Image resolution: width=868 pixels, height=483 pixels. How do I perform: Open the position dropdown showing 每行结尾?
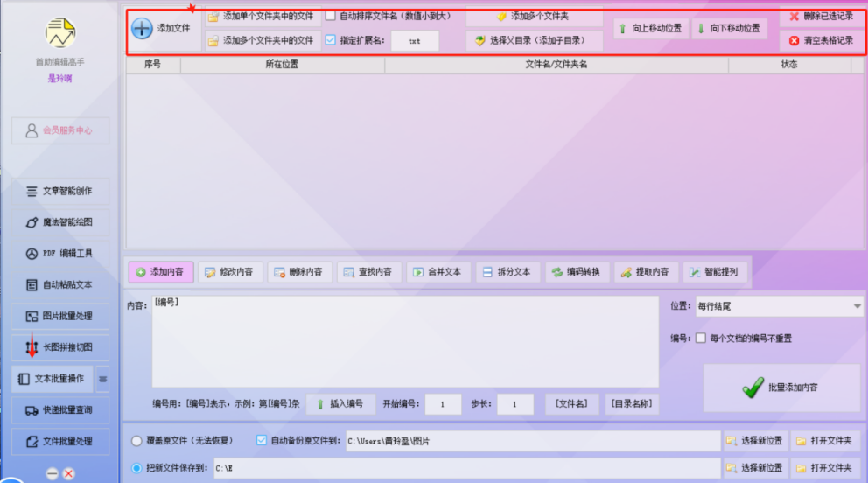(x=779, y=306)
